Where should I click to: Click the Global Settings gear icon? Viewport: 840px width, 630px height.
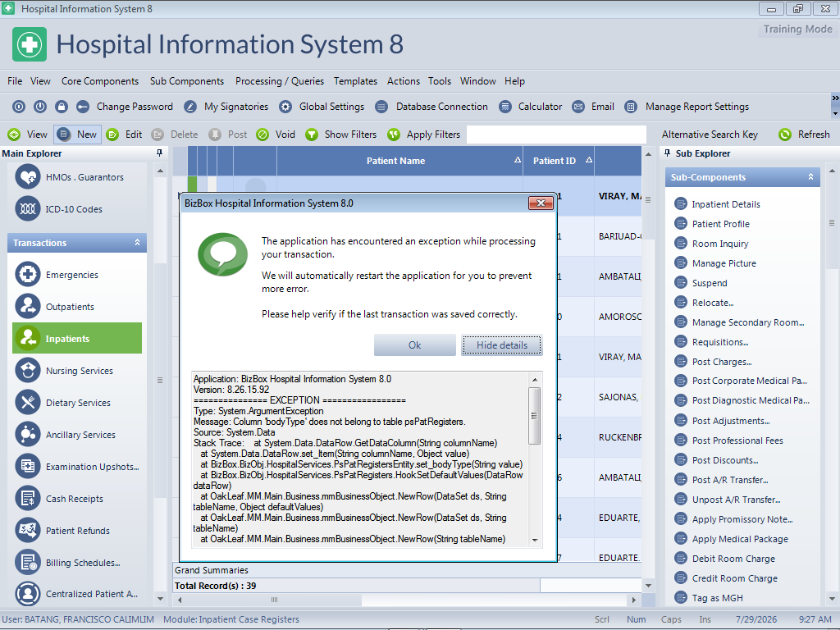pyautogui.click(x=285, y=107)
